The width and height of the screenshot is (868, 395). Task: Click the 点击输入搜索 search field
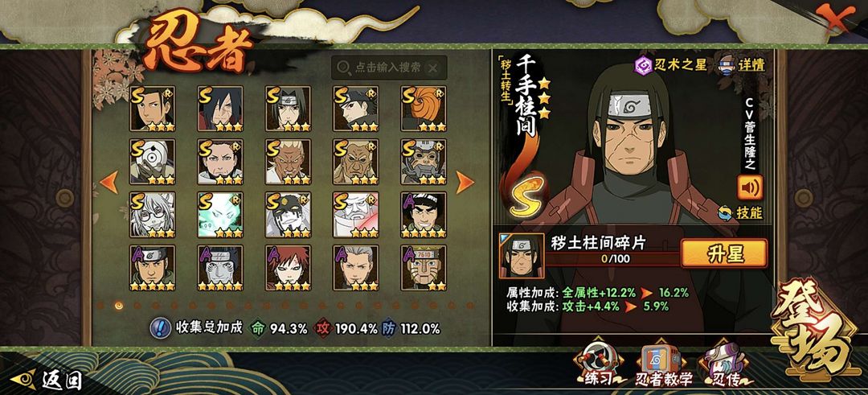(389, 68)
